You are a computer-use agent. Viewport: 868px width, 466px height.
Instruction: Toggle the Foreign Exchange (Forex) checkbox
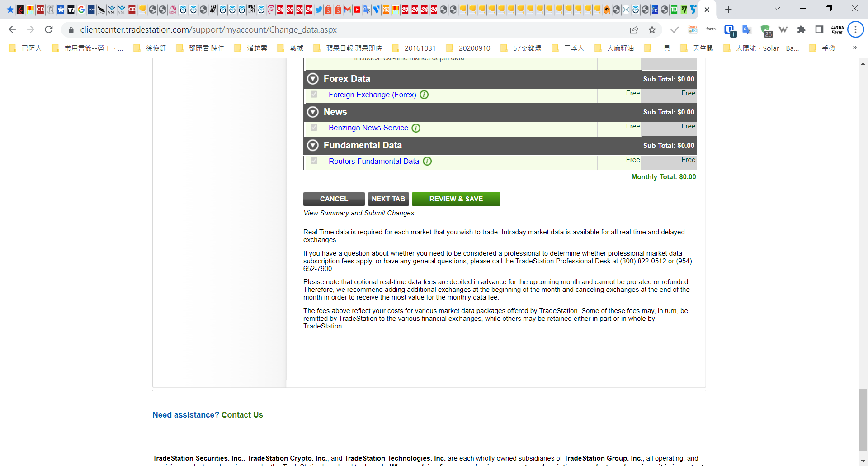coord(314,95)
